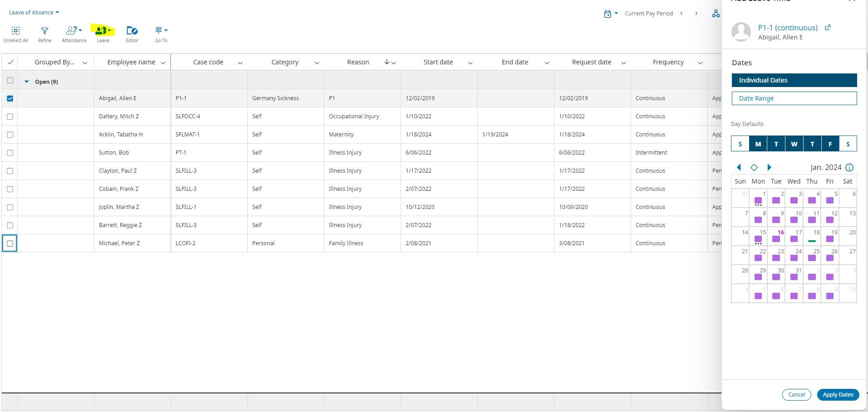Click the Unselect All toolbar icon
The height and width of the screenshot is (412, 868).
pos(15,31)
